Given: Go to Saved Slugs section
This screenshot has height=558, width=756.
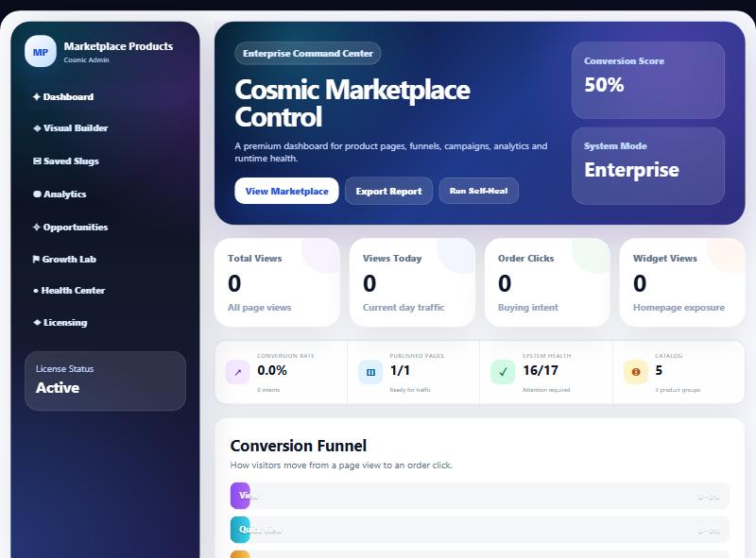Looking at the screenshot, I should click(66, 161).
